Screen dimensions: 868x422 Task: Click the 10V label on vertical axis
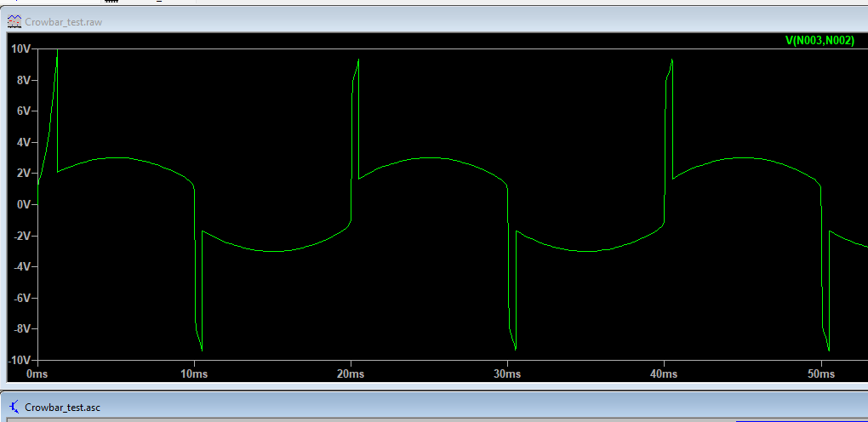20,49
